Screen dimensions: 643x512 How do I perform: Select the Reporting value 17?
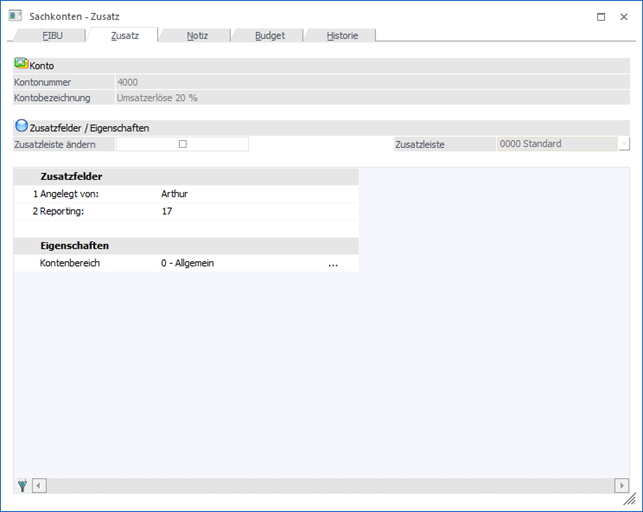tap(167, 212)
